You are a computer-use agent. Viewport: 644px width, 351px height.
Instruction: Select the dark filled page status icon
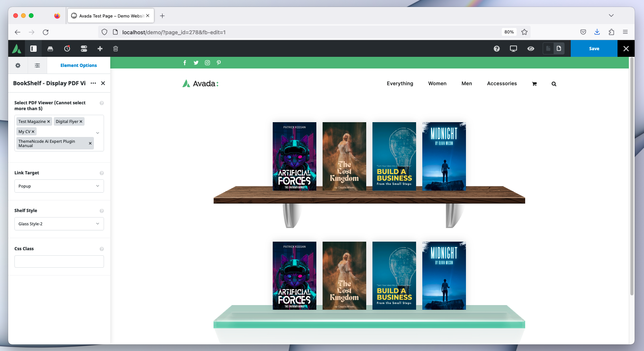tap(548, 49)
